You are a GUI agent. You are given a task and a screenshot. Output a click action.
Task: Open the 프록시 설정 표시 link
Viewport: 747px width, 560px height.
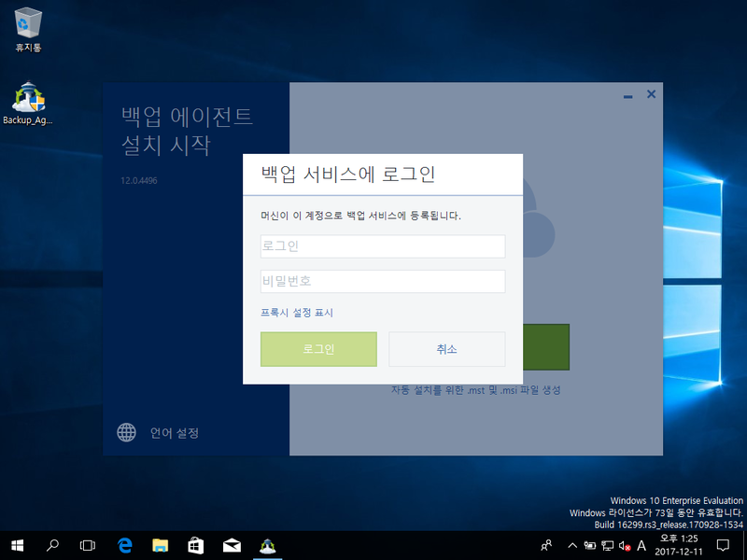pos(297,313)
